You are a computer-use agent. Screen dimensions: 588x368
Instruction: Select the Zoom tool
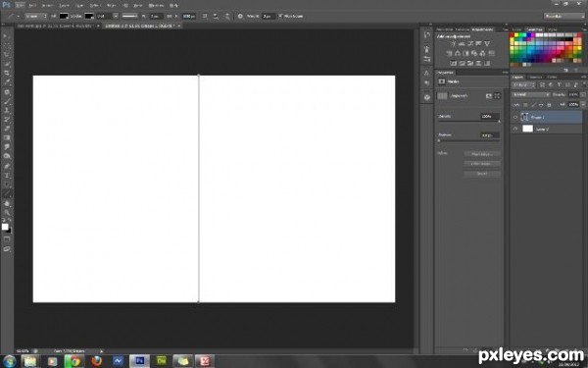click(7, 212)
